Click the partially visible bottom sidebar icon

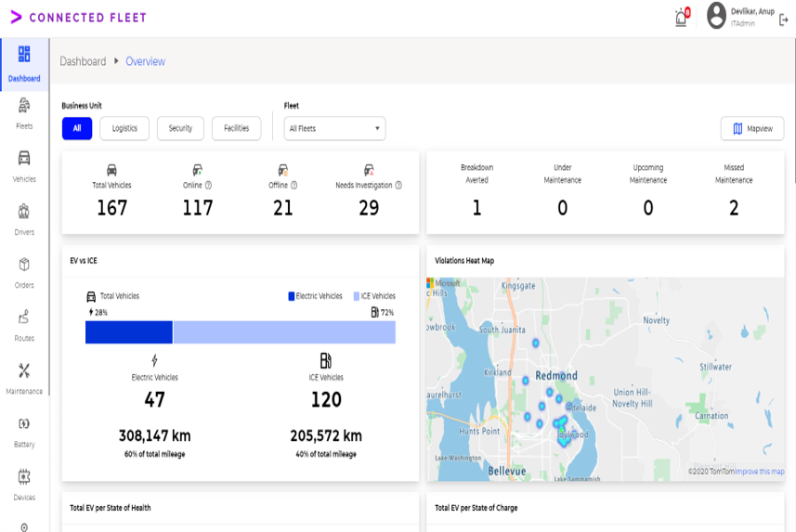[24, 527]
